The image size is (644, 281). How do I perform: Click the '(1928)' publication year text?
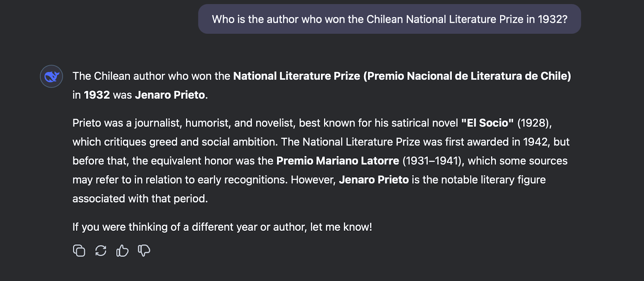pos(534,123)
